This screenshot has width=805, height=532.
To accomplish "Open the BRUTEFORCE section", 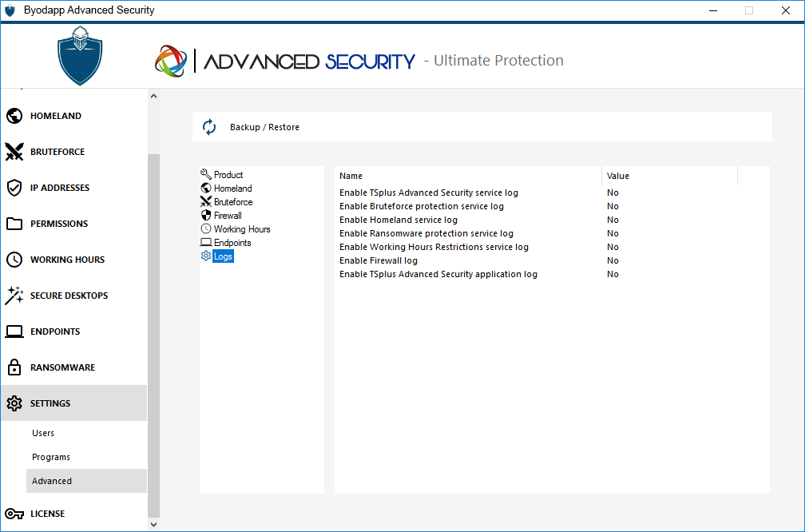I will click(x=74, y=152).
